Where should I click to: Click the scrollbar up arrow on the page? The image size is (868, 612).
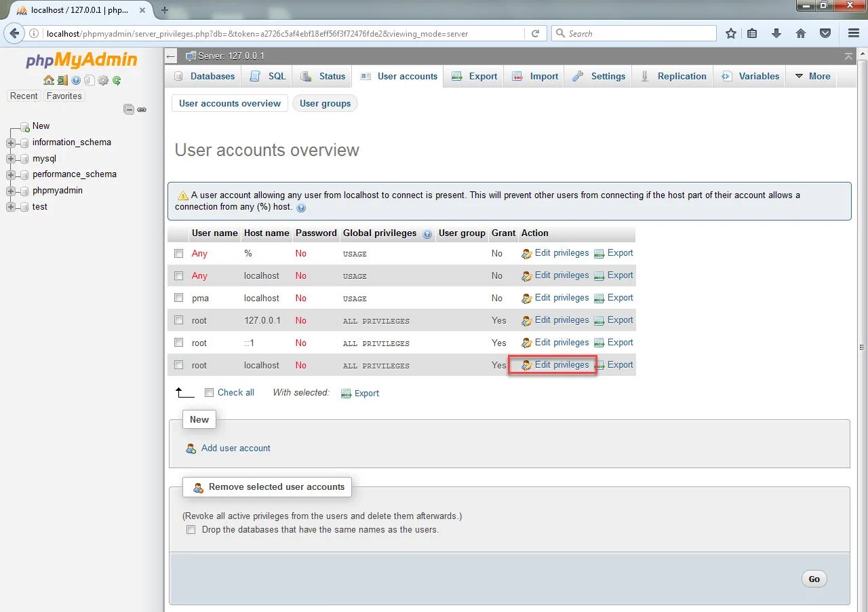861,53
